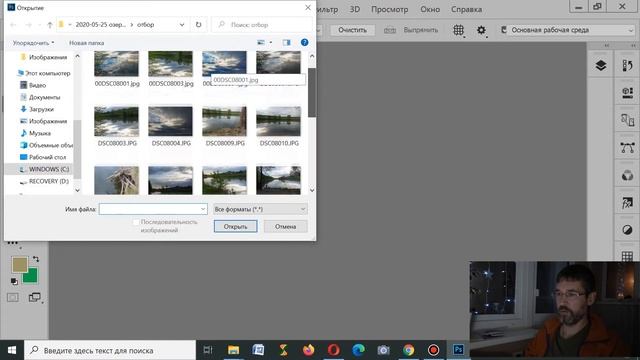Click the Выпрямить button

pyautogui.click(x=420, y=30)
